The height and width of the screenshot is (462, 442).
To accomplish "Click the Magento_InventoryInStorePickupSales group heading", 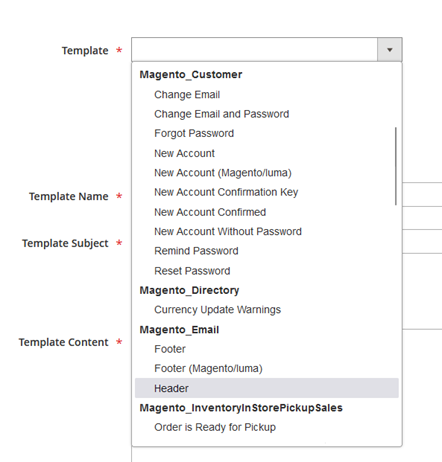I will coord(241,408).
